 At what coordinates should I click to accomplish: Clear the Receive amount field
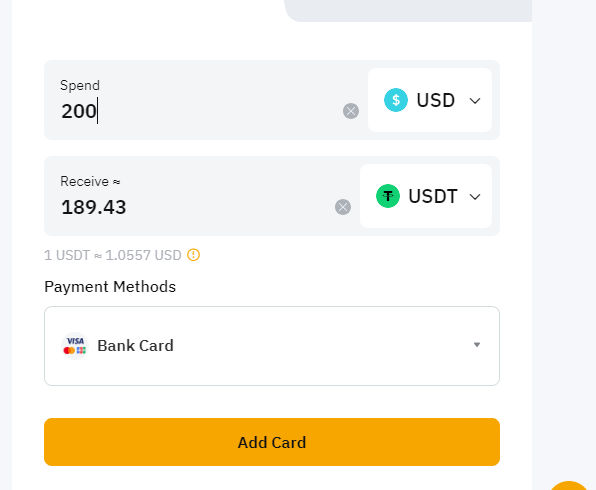[x=342, y=207]
